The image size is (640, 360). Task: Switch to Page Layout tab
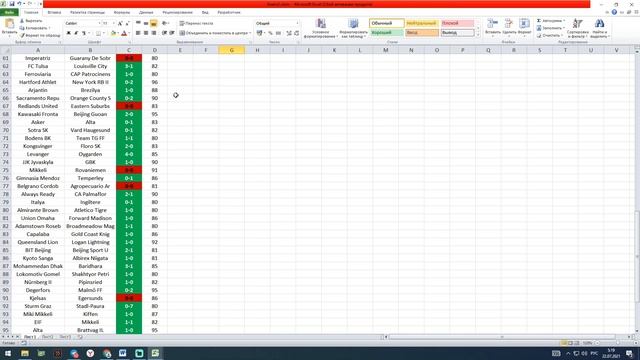point(87,12)
